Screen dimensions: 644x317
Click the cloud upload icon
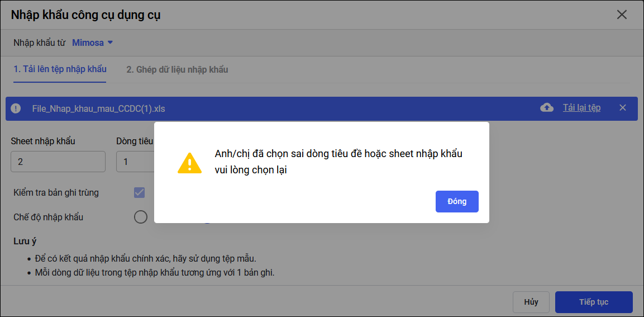point(547,107)
